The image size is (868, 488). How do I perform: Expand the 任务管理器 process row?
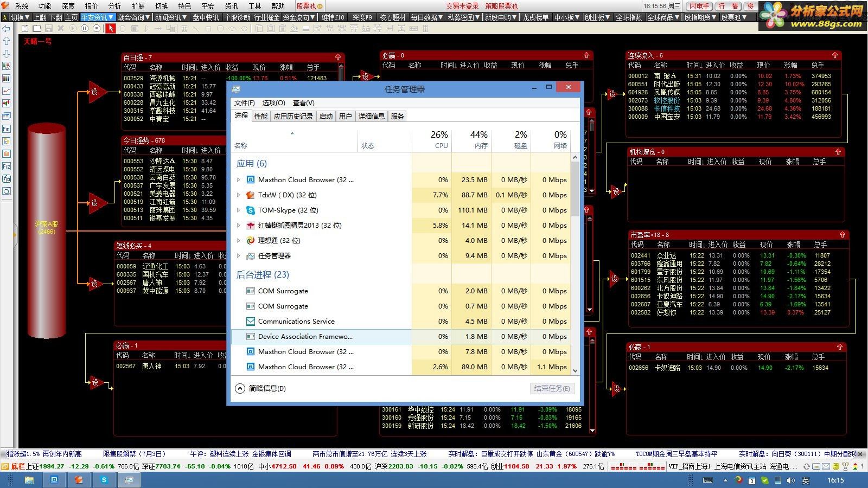coord(238,255)
